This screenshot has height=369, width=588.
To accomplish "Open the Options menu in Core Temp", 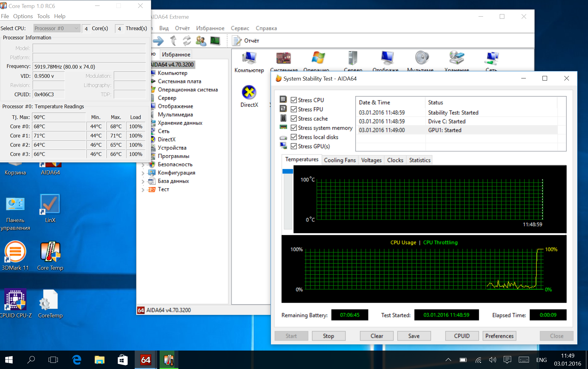I will (23, 16).
